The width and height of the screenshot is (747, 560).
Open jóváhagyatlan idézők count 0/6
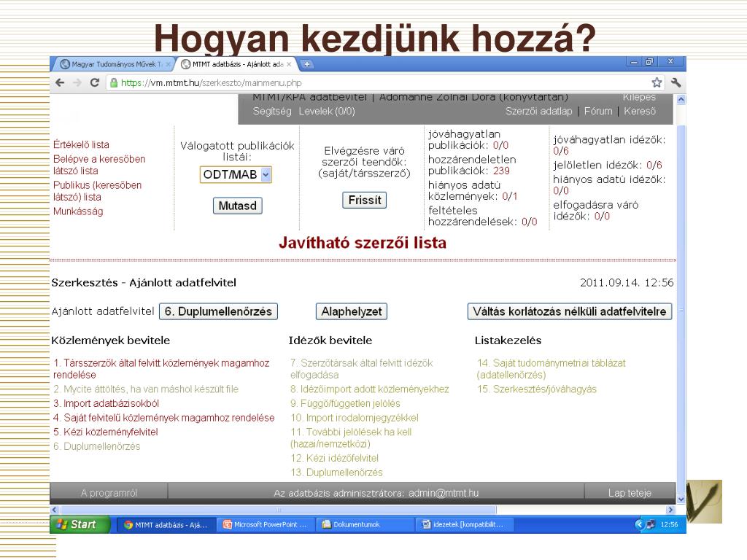(561, 151)
